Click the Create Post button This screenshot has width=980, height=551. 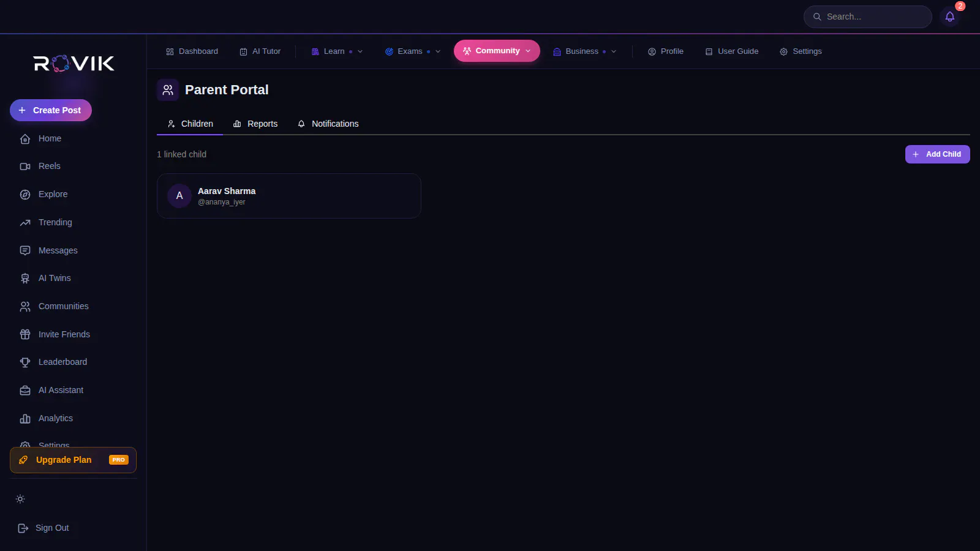[51, 110]
